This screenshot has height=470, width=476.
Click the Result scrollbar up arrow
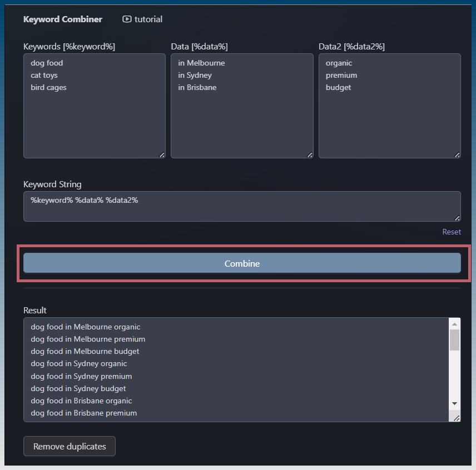coord(454,324)
